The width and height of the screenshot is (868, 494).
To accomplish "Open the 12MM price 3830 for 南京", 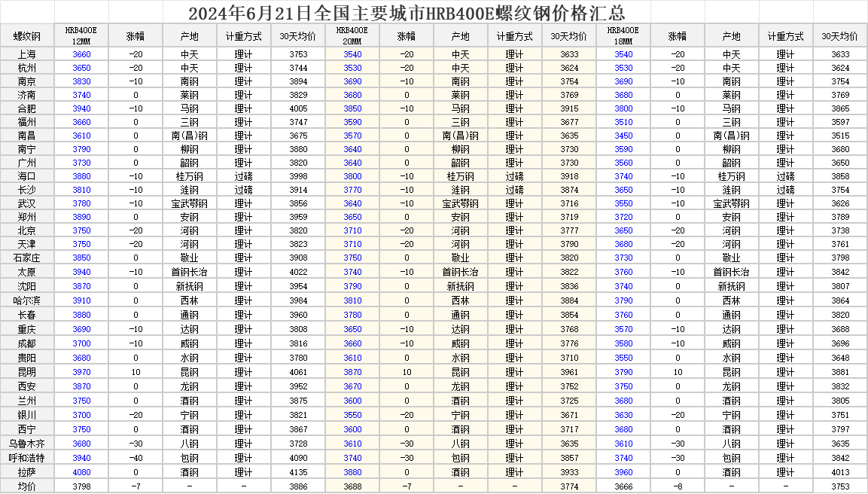I will tap(81, 81).
